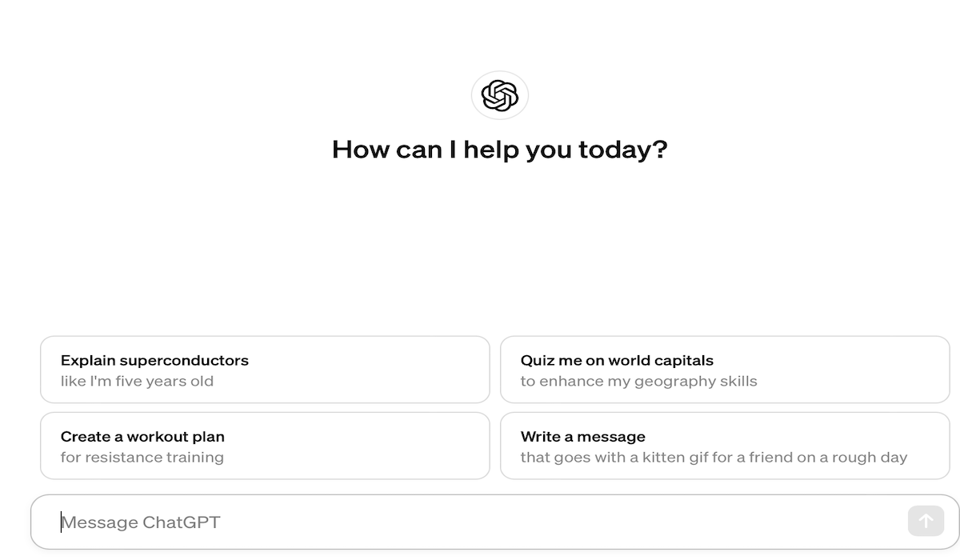Select the 'for resistance training' subtitle text

[142, 458]
